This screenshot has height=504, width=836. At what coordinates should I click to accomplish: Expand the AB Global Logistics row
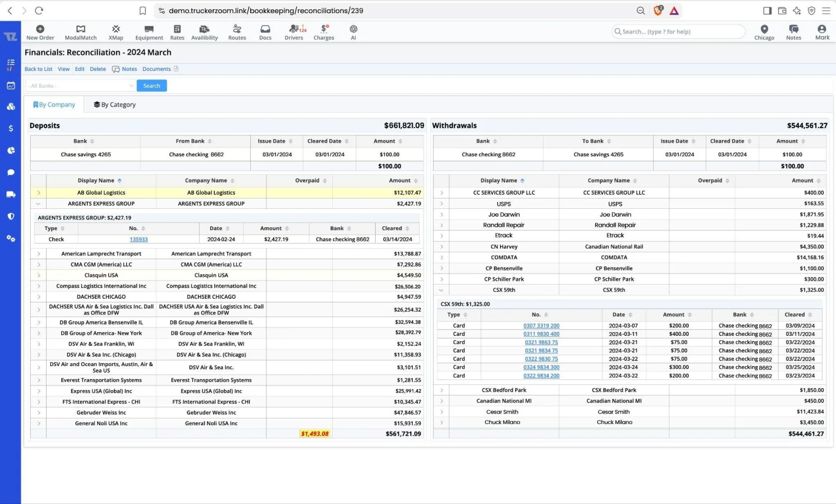coord(39,193)
